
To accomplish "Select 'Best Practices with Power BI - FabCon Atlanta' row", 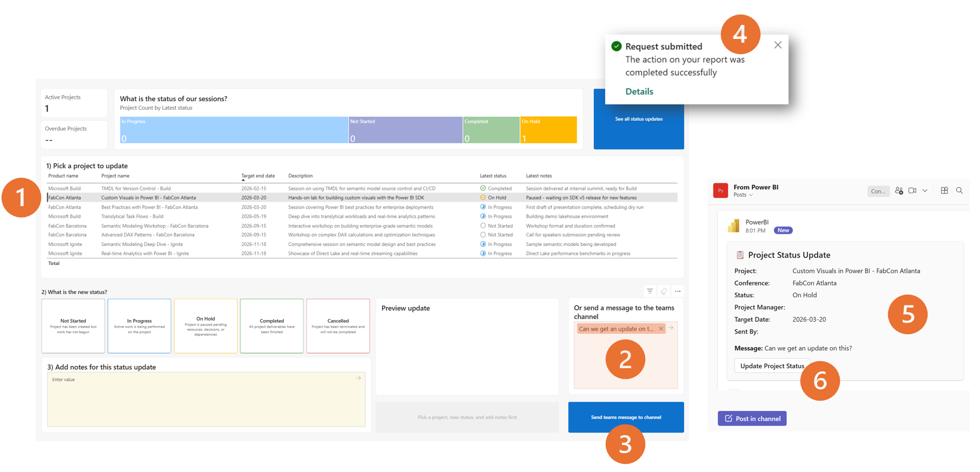I will pos(362,207).
